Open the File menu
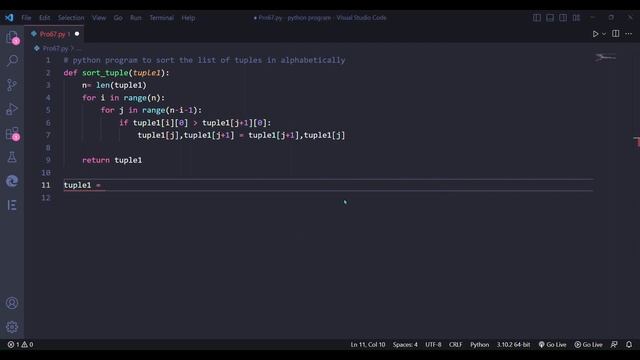The image size is (640, 360). click(26, 18)
